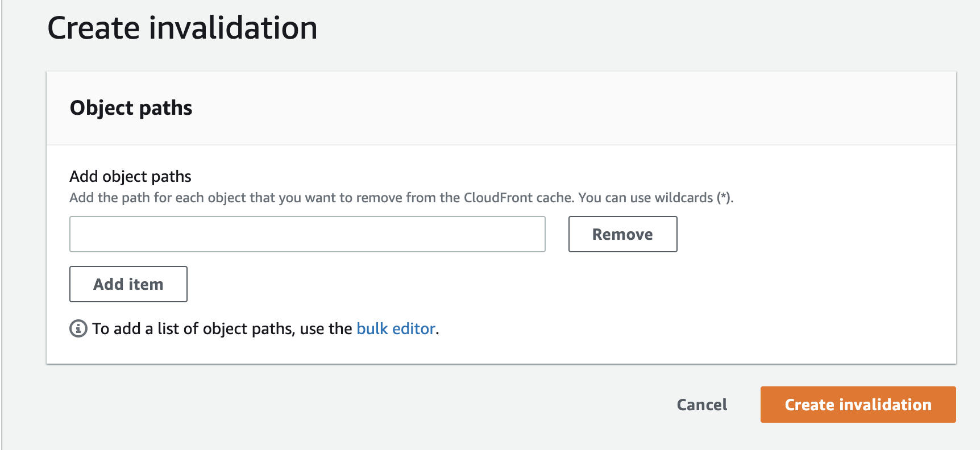Viewport: 980px width, 450px height.
Task: Focus the object path text field
Action: tap(307, 234)
